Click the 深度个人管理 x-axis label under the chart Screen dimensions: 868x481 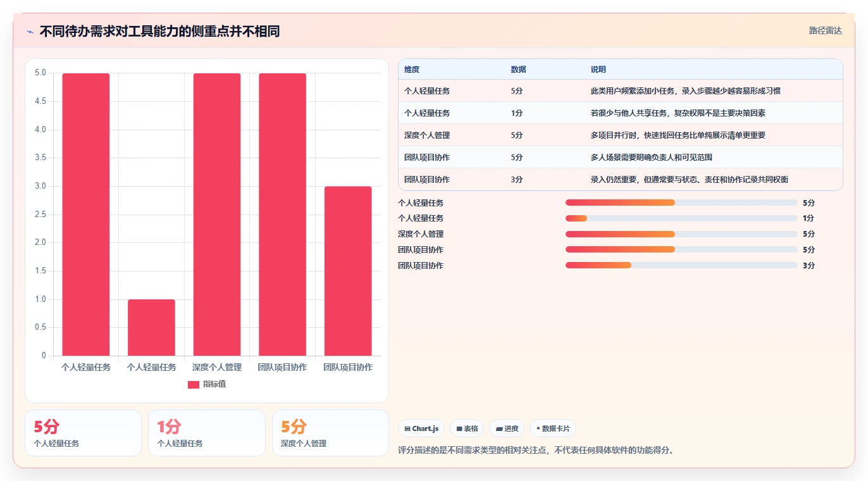(x=217, y=367)
